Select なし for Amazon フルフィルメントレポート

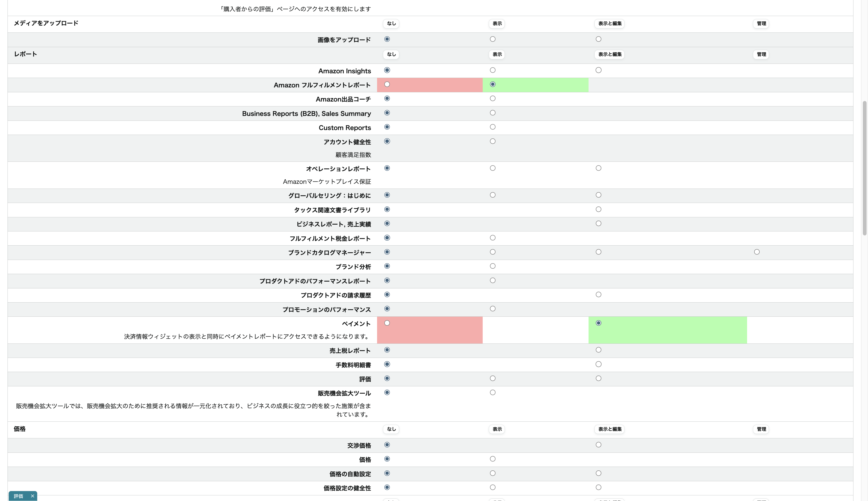coord(387,84)
